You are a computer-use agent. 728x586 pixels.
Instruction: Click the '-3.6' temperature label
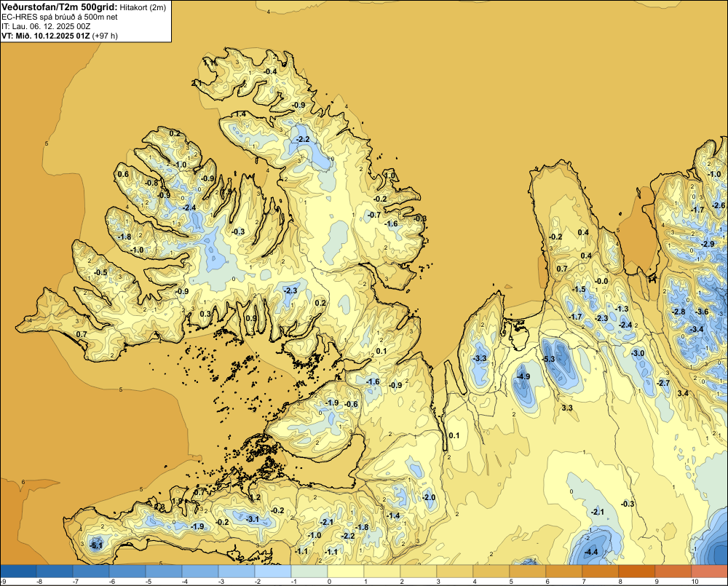click(703, 312)
